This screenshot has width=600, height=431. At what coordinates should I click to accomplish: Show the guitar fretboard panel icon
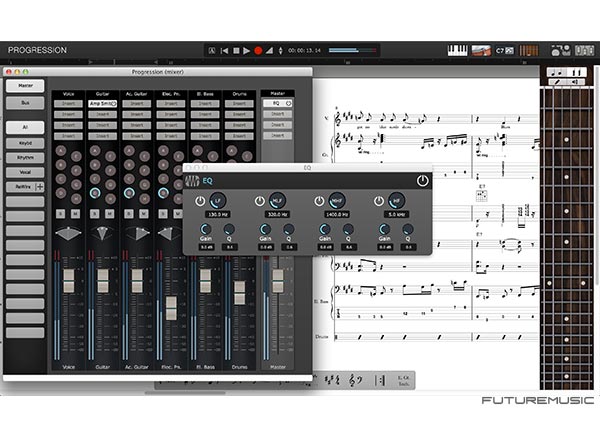tap(481, 51)
